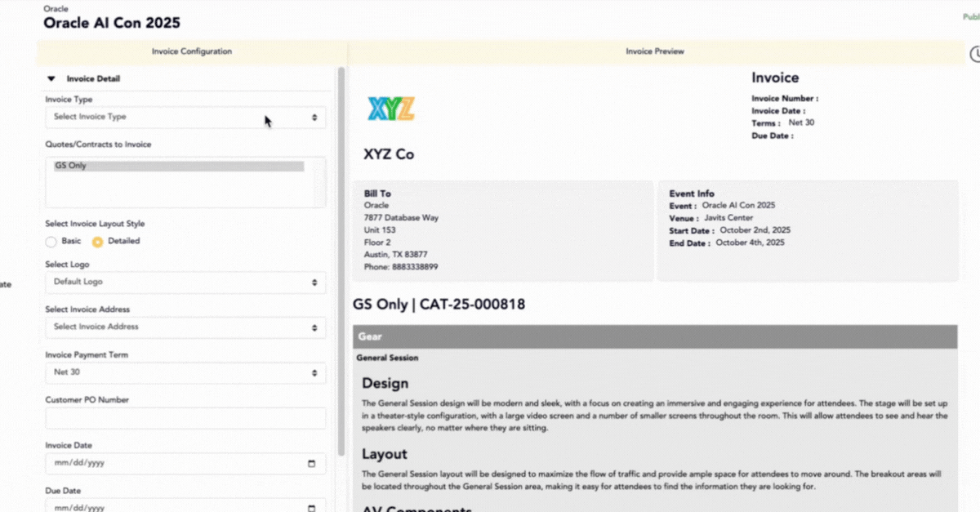The image size is (980, 512).
Task: Click the Gear section header bar
Action: tap(654, 336)
